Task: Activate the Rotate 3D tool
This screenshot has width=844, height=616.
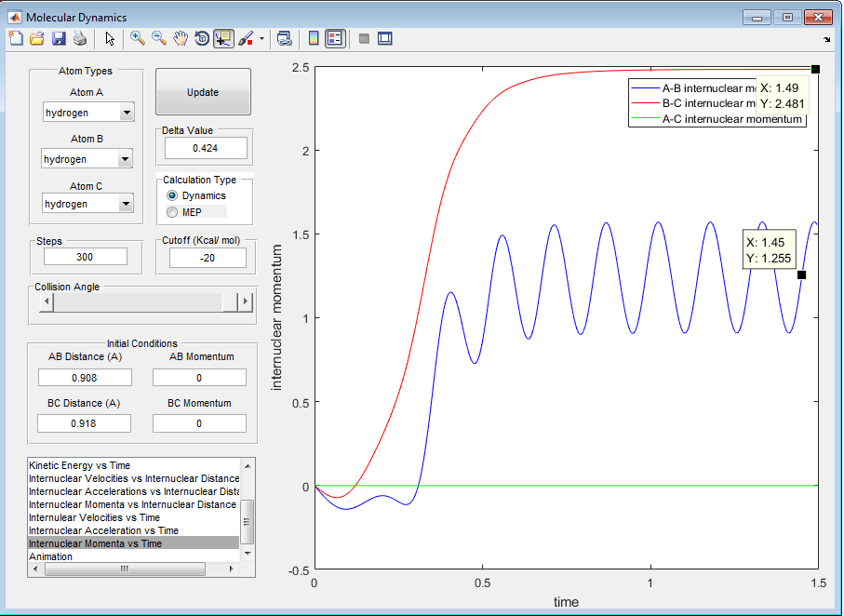Action: pos(202,39)
